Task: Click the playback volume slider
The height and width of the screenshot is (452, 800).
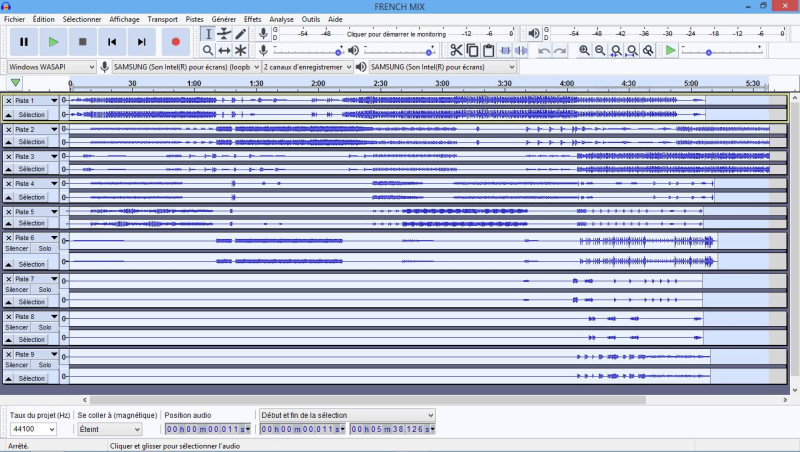Action: 400,50
